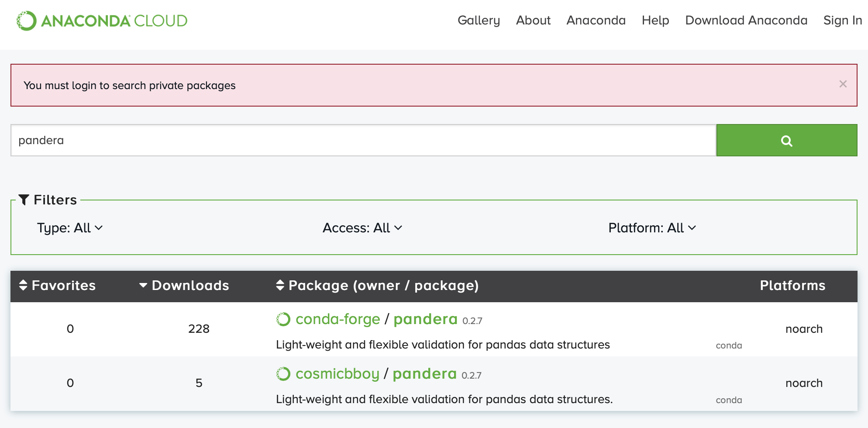Open the Type filter dropdown
This screenshot has height=428, width=868.
(70, 228)
